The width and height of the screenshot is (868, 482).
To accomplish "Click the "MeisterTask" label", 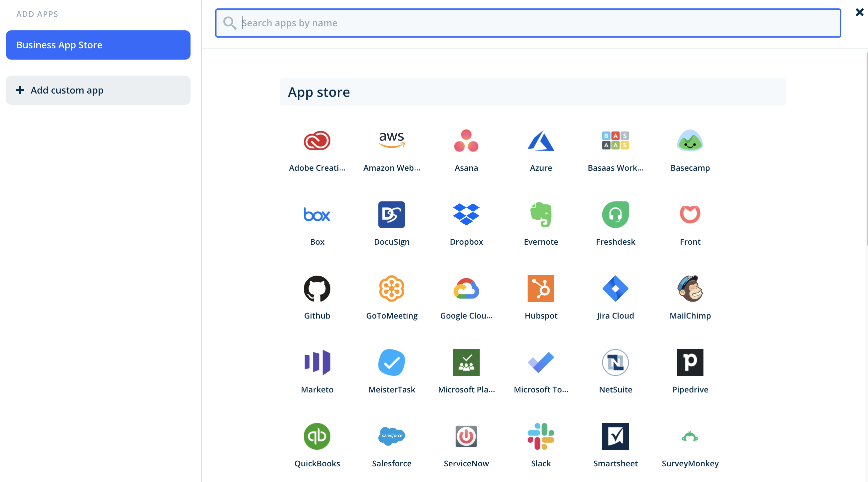I will tap(392, 389).
